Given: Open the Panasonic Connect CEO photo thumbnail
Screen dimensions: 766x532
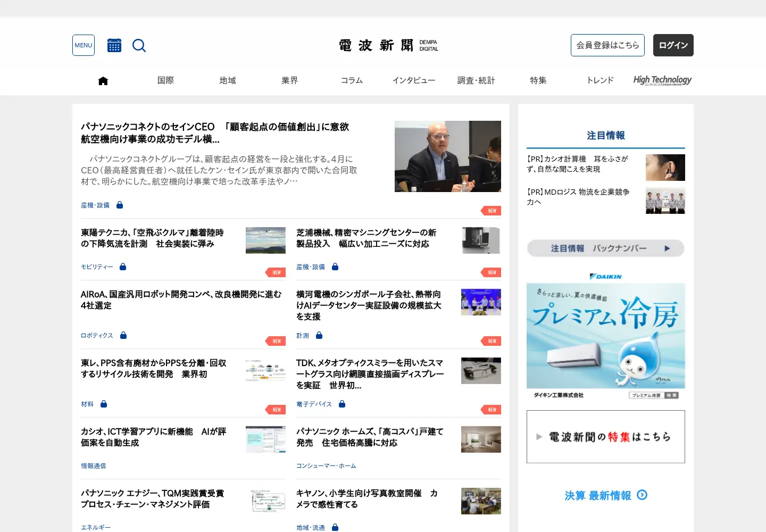Looking at the screenshot, I should (x=448, y=156).
